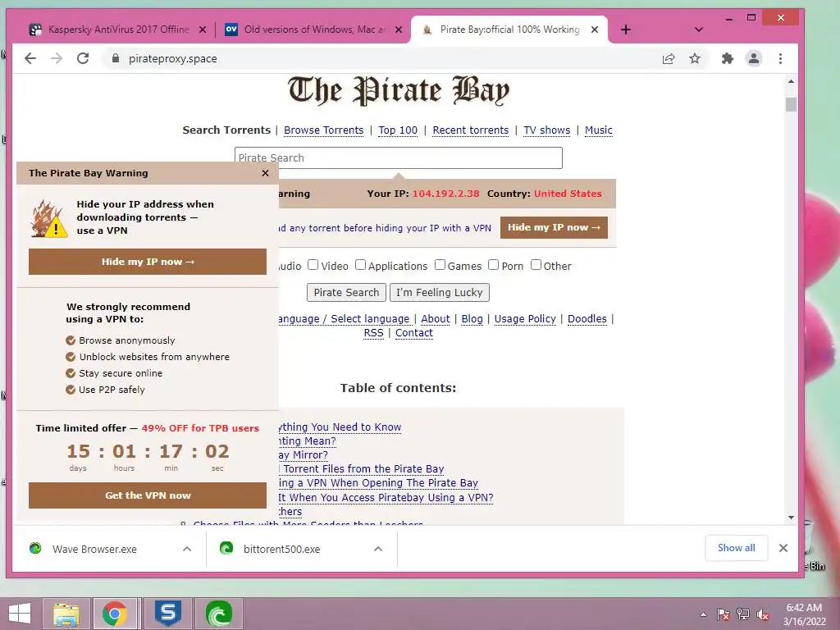Click I'm Feeling Lucky button
The image size is (840, 630).
[440, 293]
